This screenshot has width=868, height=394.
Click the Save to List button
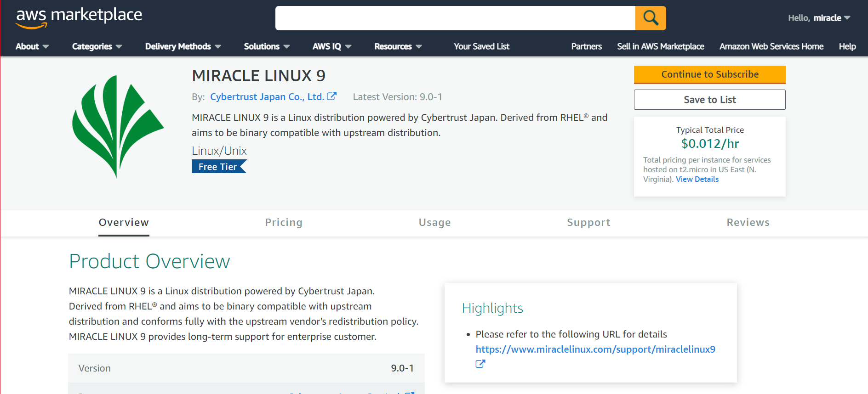709,100
